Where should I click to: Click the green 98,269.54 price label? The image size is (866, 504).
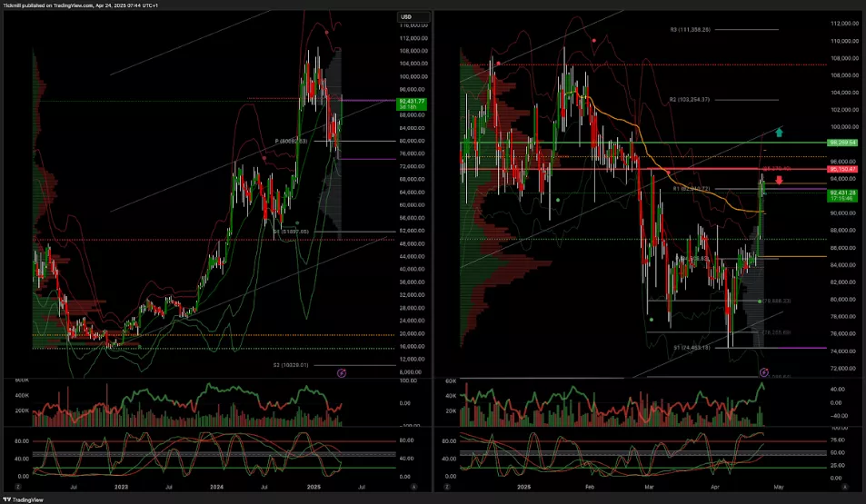[x=841, y=143]
